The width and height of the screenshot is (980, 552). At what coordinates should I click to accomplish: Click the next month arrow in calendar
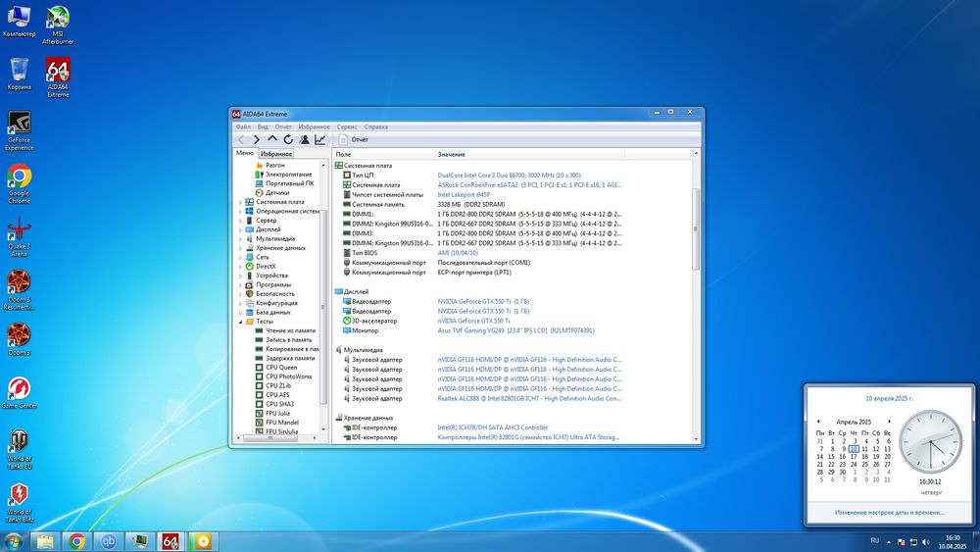click(888, 421)
